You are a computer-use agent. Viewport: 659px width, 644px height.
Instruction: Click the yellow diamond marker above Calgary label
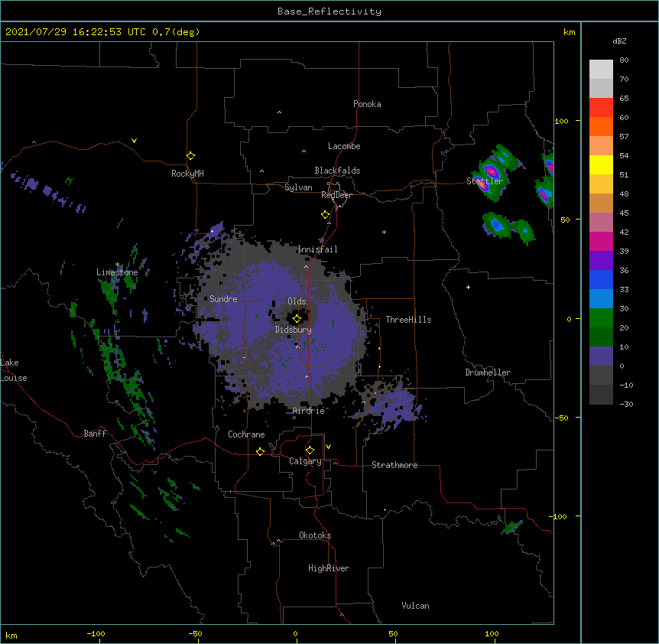coord(310,450)
